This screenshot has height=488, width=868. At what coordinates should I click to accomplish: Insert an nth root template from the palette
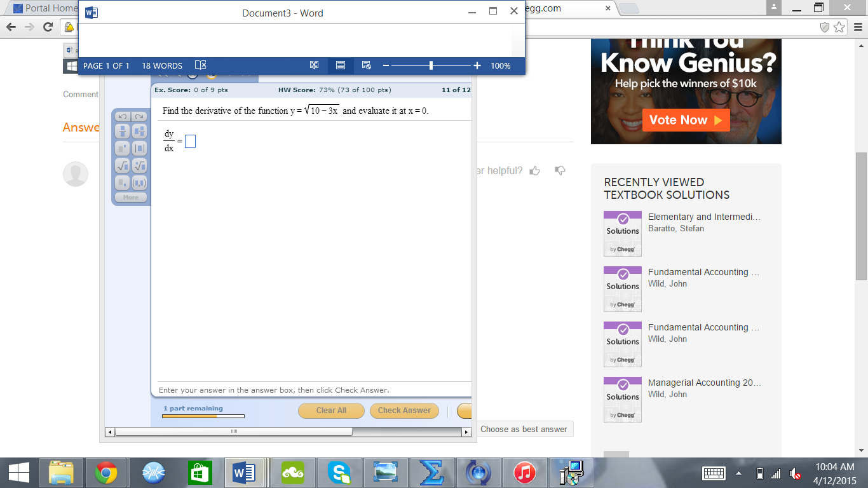pos(139,166)
